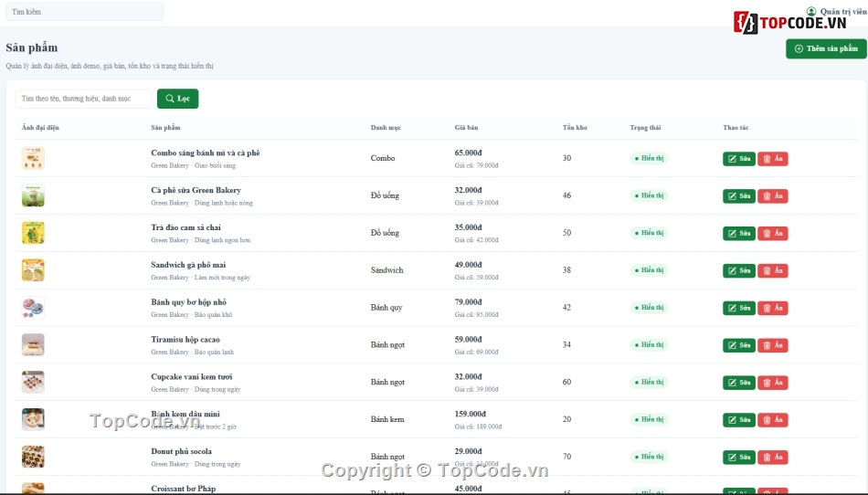Edit Cà phê sữa Green Bakery product
The image size is (868, 495).
tap(738, 195)
